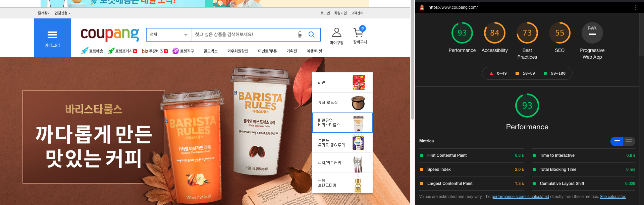
Task: Click the Speed Index metric row
Action: click(x=472, y=169)
